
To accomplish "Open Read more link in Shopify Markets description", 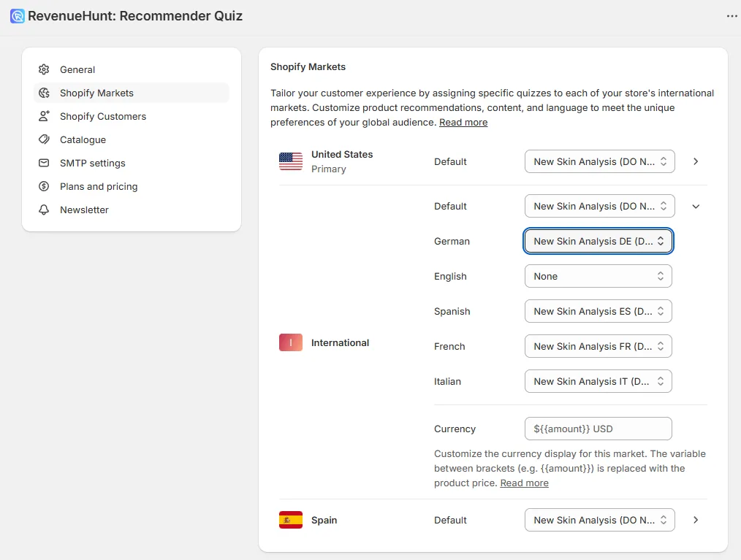I will 463,122.
